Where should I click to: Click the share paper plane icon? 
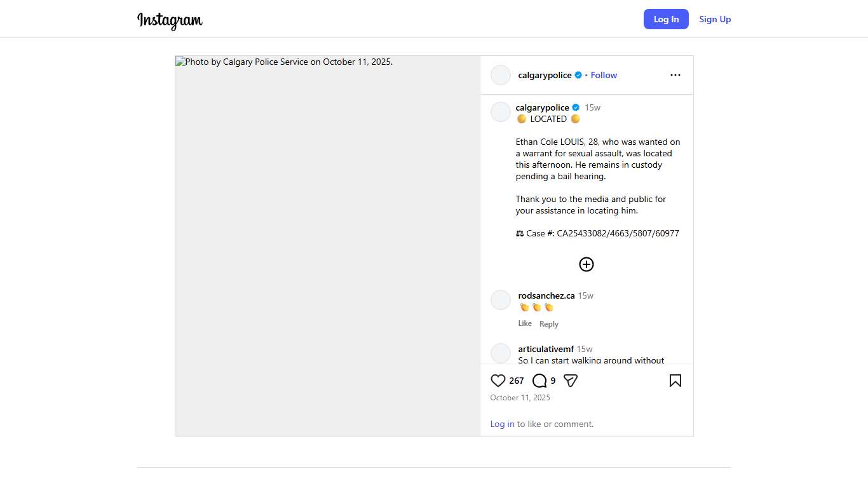pyautogui.click(x=571, y=381)
